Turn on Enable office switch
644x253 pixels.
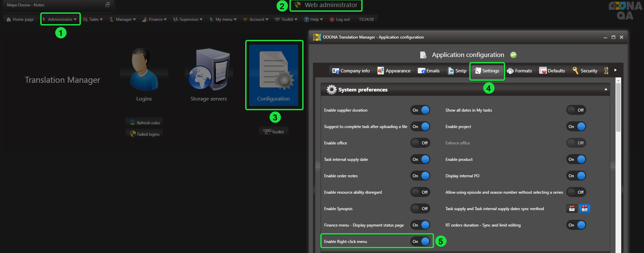click(420, 143)
